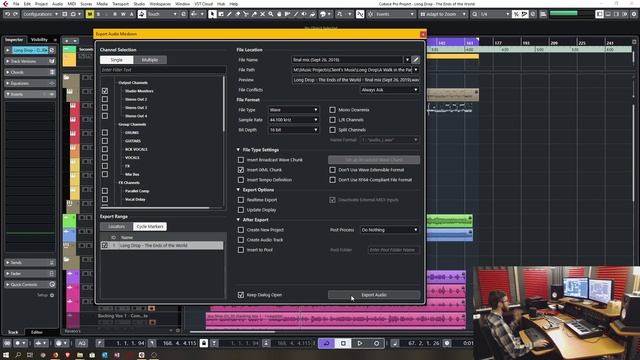Enable the Split Channels checkbox
Viewport: 640px width, 360px height.
332,130
